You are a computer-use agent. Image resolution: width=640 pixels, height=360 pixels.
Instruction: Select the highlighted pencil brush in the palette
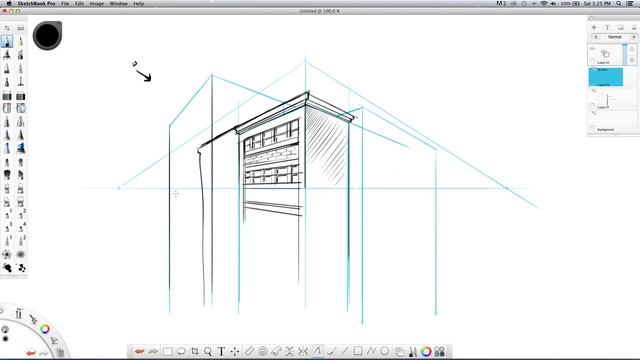[7, 41]
